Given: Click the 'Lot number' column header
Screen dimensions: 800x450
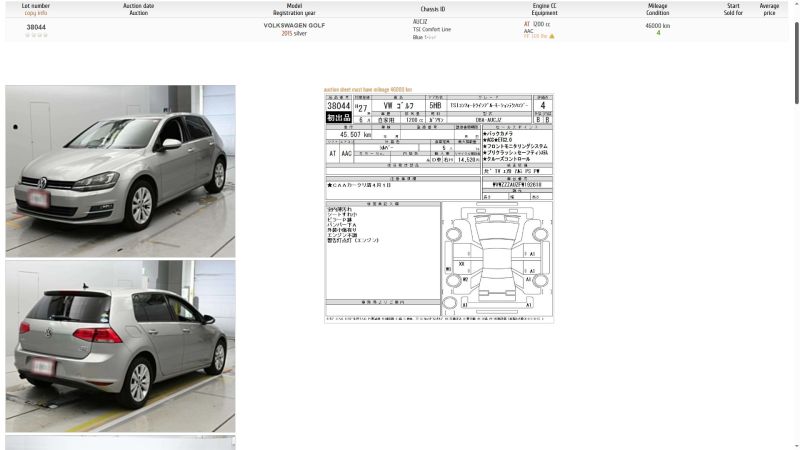Looking at the screenshot, I should 36,6.
